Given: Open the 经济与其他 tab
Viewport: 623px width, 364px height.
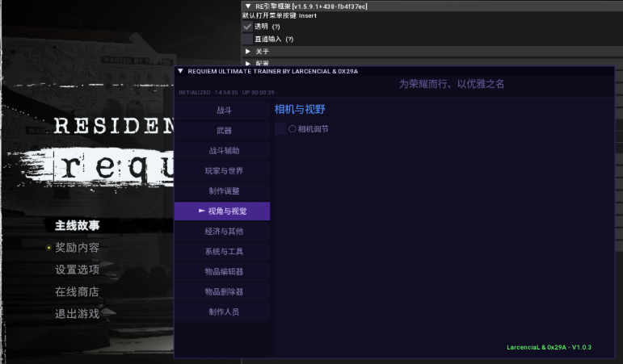Looking at the screenshot, I should coord(222,232).
